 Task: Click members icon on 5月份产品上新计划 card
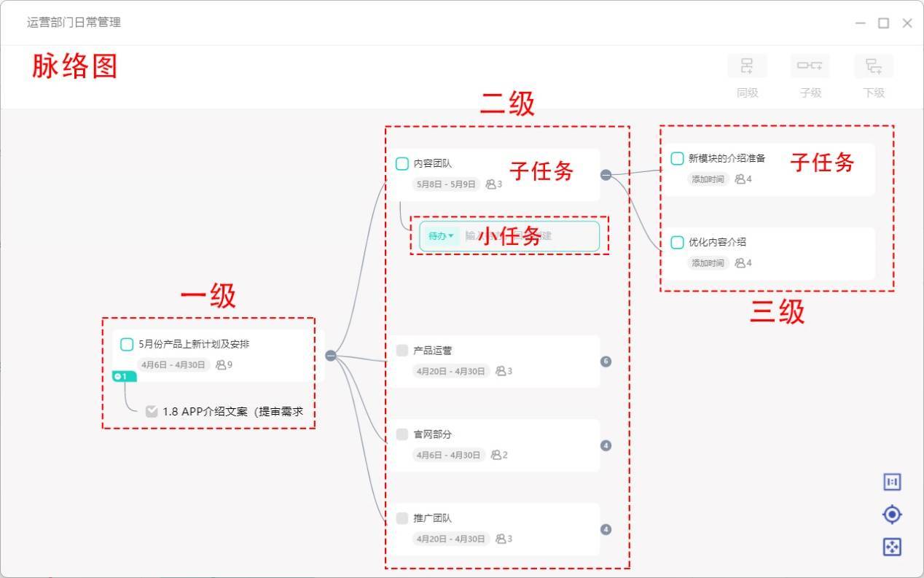coord(221,365)
